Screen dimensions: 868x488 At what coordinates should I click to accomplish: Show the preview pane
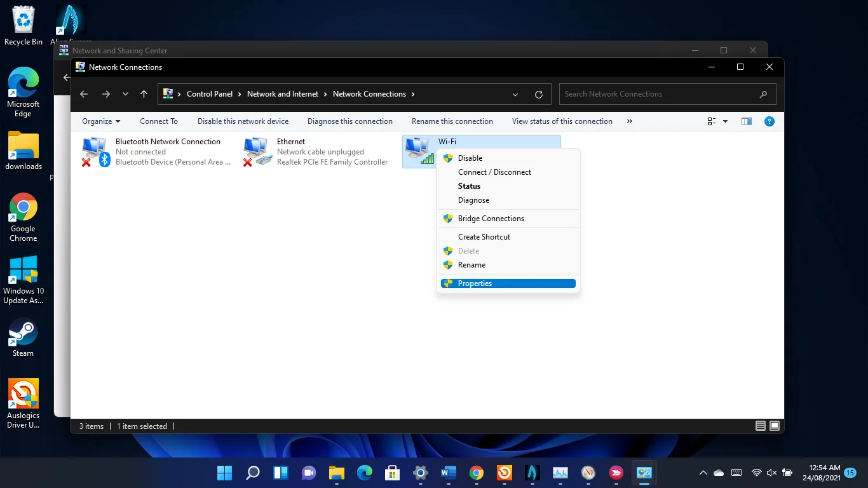pyautogui.click(x=747, y=121)
